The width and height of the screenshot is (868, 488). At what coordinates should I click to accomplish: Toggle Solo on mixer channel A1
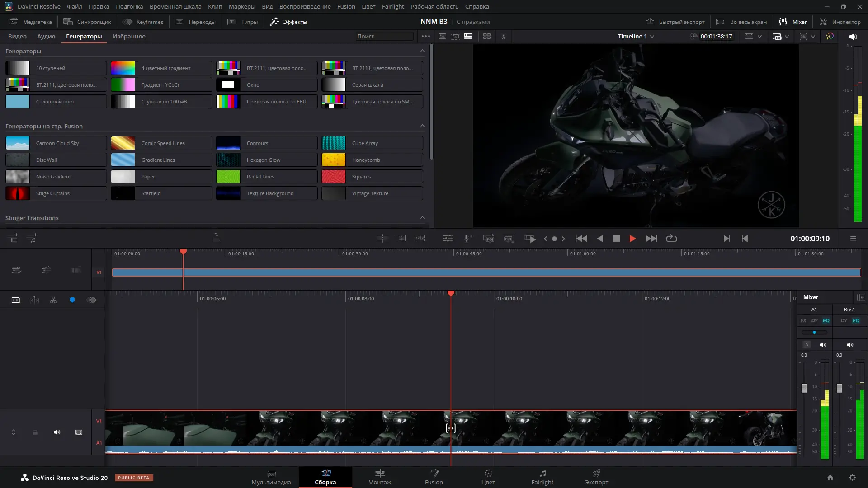[807, 345]
